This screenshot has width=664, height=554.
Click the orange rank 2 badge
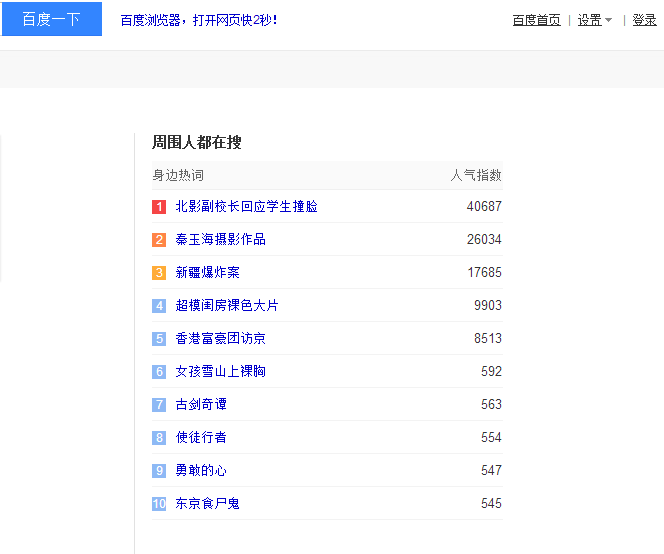point(159,240)
